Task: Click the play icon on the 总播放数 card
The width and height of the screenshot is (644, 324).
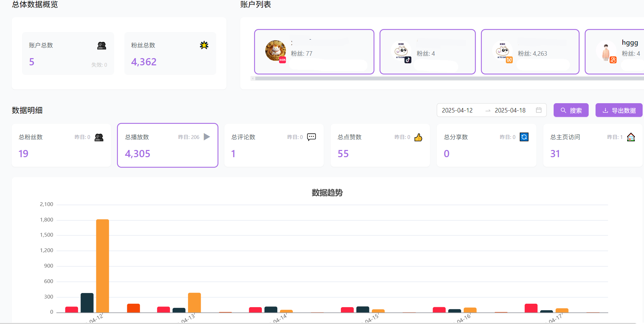Action: 207,137
